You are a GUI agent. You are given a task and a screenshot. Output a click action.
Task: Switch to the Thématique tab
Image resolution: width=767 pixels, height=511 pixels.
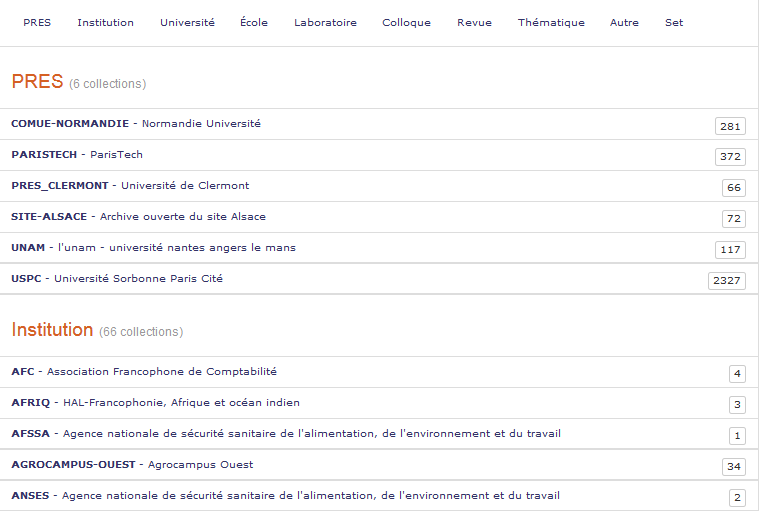tap(551, 22)
